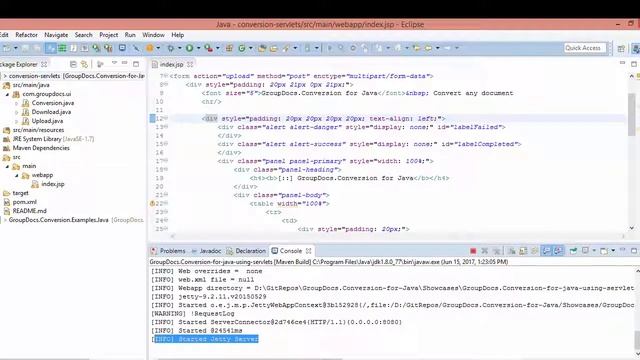
Task: Click the New Java Class green C icon
Action: [242, 48]
